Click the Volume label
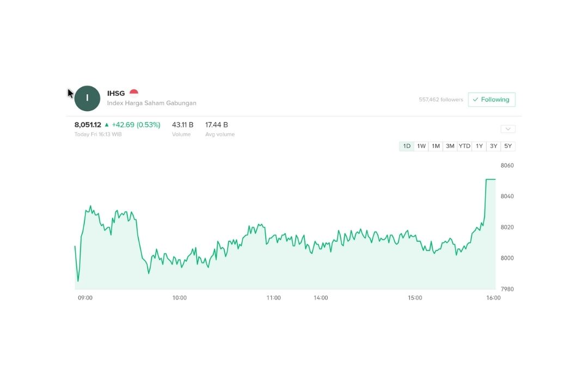Image resolution: width=588 pixels, height=392 pixels. click(181, 134)
